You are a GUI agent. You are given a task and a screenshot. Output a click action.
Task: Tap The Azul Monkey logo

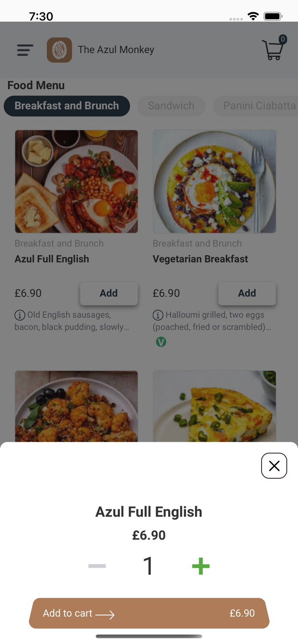pyautogui.click(x=59, y=50)
